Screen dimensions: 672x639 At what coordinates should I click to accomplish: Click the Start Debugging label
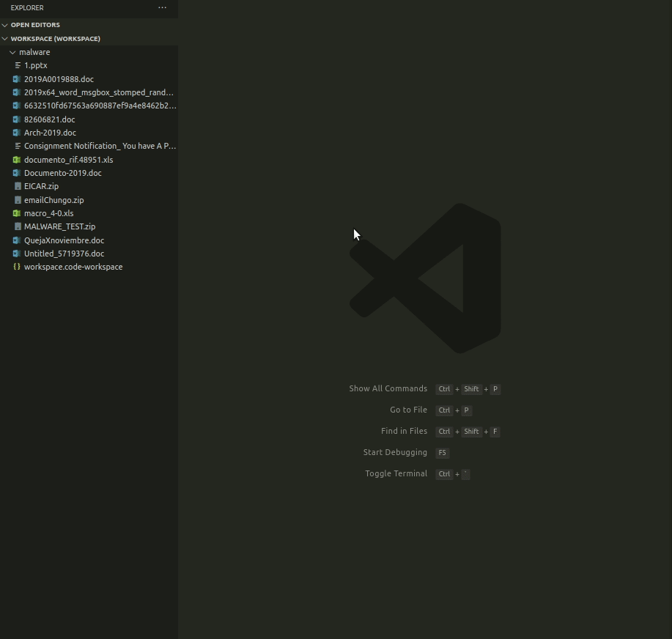click(395, 452)
